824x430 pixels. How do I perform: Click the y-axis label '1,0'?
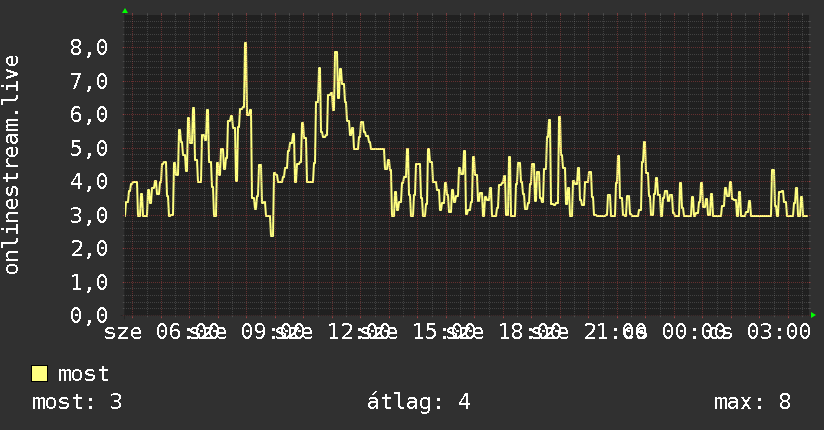tap(89, 282)
